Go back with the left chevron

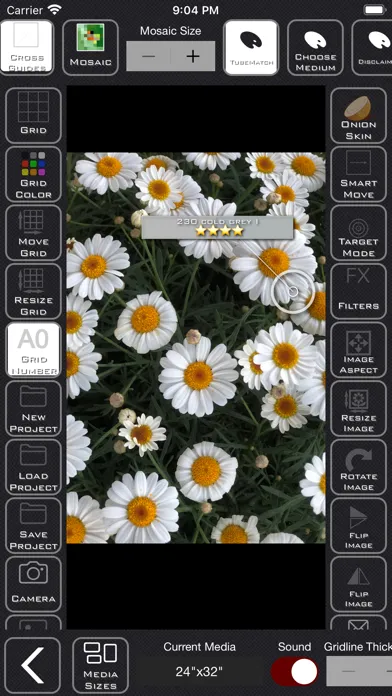pyautogui.click(x=33, y=665)
